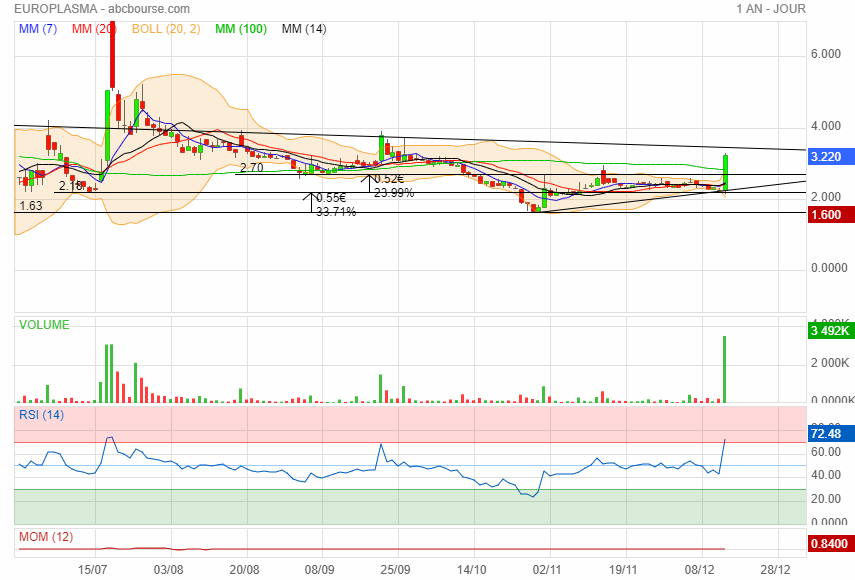Click the 20.00 RSI axis label
Viewport: 855px width, 580px height.
coord(826,499)
